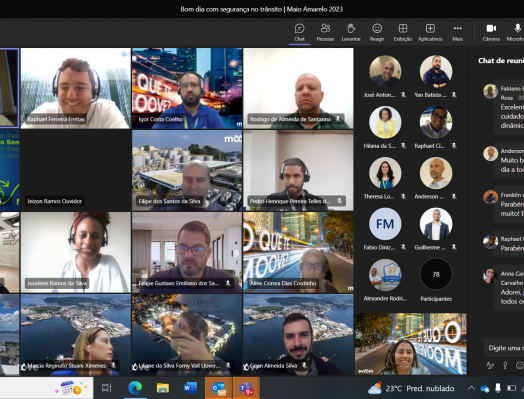Click Raphael Ci... participant avatar
This screenshot has height=399, width=524.
[x=436, y=122]
